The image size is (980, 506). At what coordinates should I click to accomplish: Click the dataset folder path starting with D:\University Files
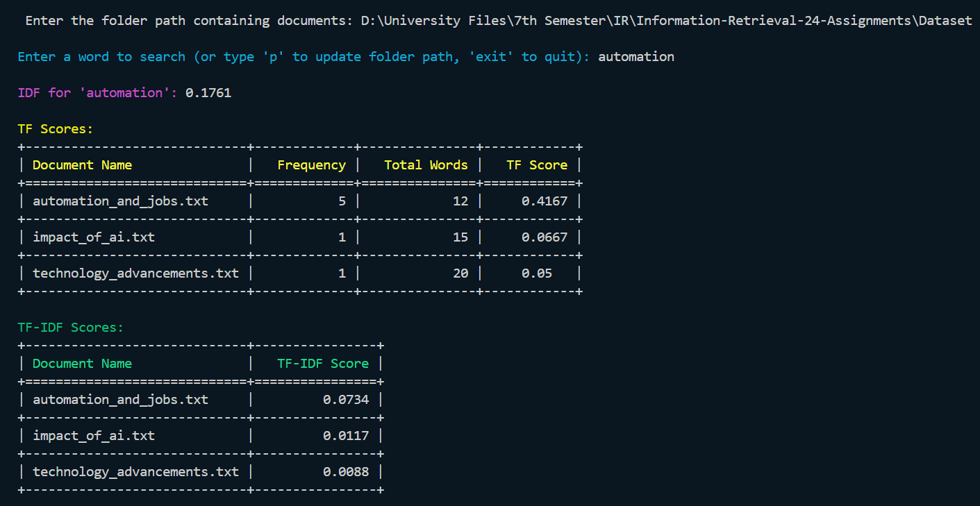[x=666, y=21]
